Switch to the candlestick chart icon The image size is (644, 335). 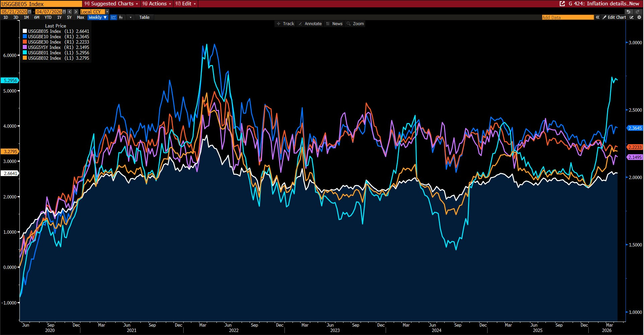[121, 17]
